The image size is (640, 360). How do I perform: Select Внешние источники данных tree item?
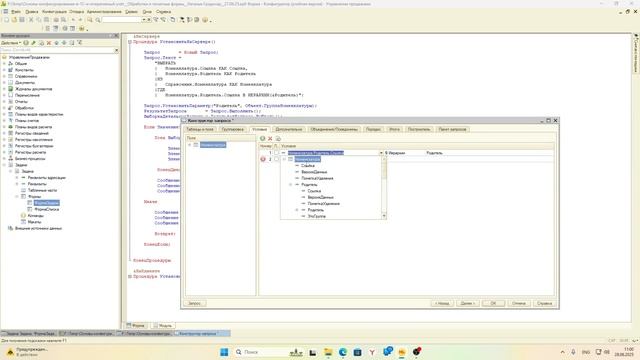(x=38, y=228)
